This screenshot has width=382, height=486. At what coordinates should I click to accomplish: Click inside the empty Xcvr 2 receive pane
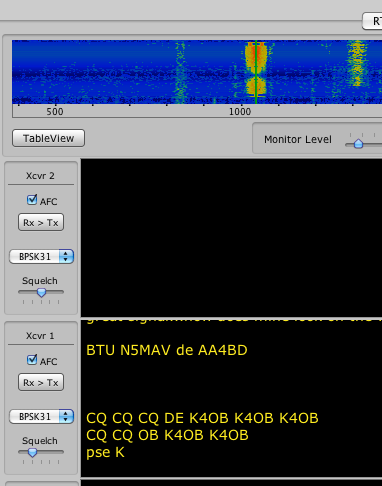[x=231, y=237]
